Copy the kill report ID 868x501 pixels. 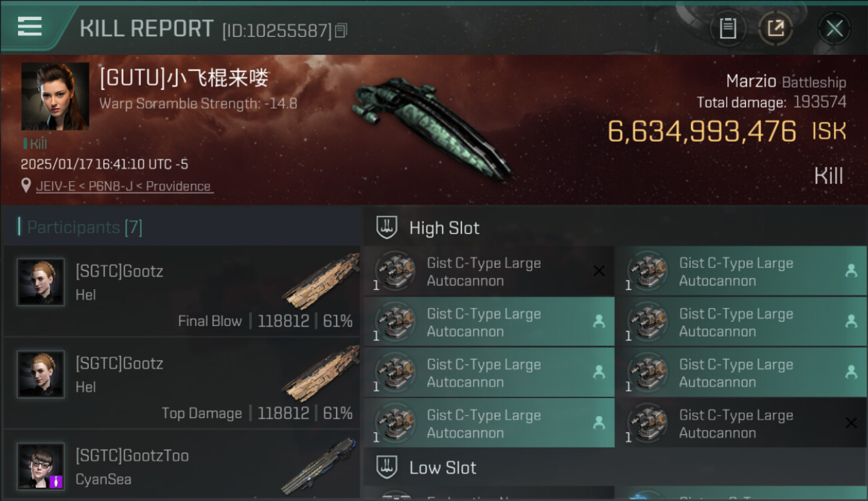[341, 30]
